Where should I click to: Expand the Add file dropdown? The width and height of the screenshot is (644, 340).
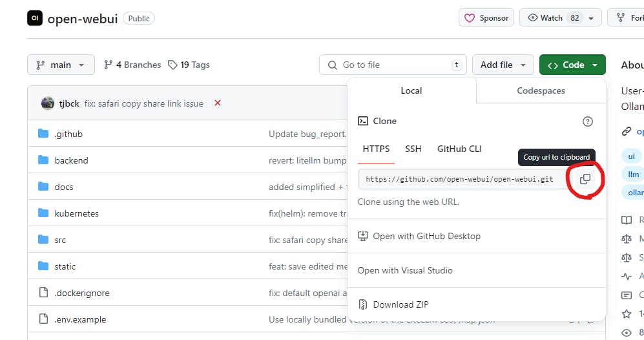(503, 65)
